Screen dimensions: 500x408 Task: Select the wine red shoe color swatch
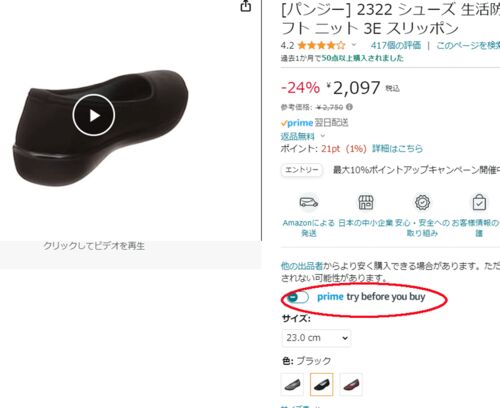pyautogui.click(x=351, y=384)
